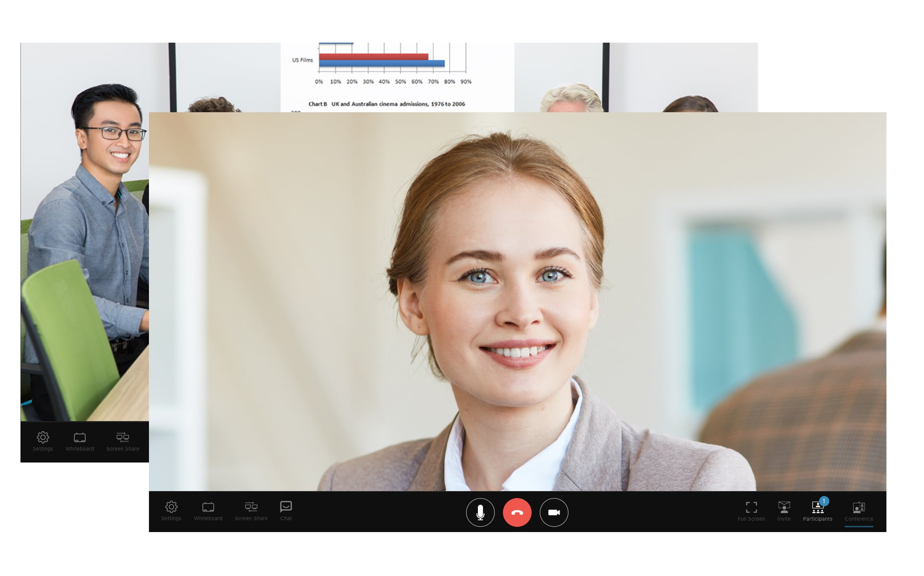Enter Full Screen mode
Viewport: 924px width, 576px height.
coord(751,511)
